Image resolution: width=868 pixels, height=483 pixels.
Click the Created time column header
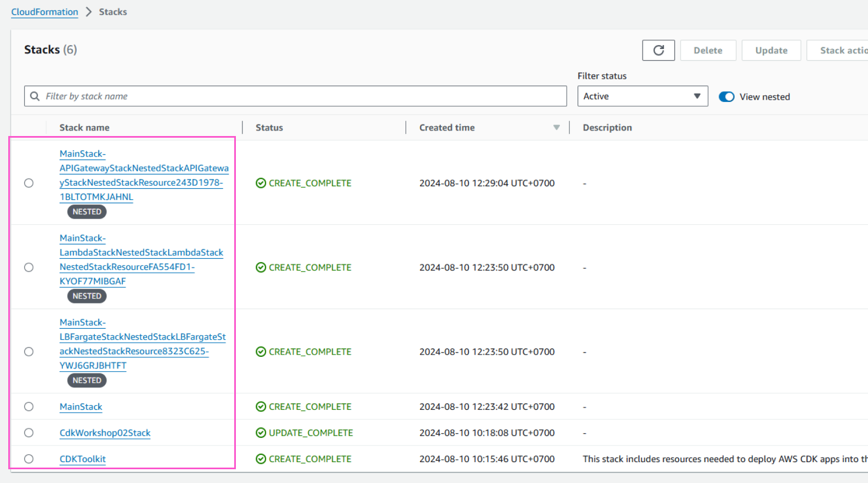[447, 127]
